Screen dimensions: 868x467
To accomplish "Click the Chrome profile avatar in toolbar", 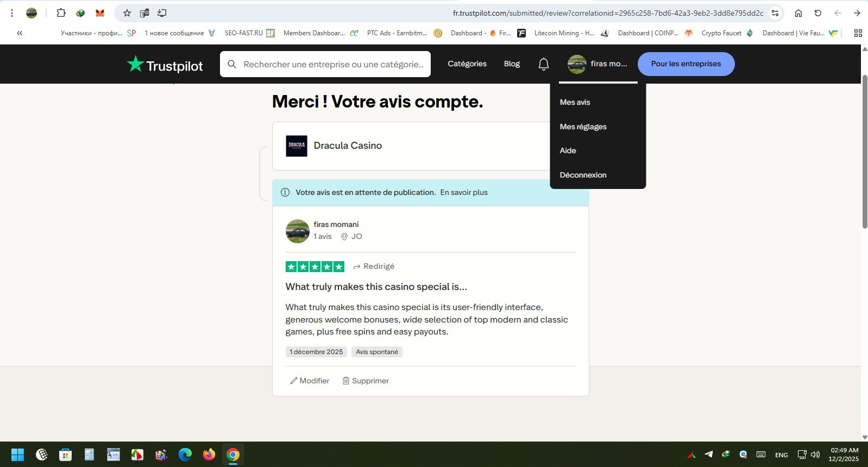I will [x=32, y=13].
